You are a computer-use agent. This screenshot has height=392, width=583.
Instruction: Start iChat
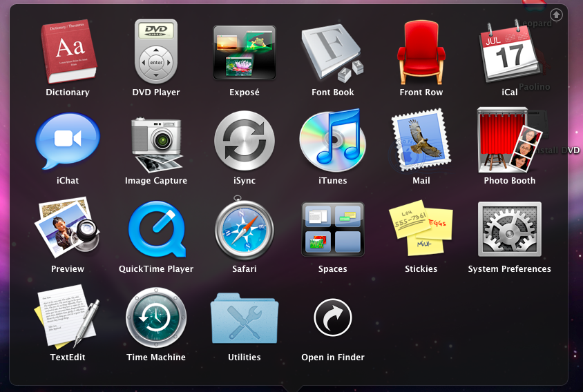click(x=68, y=141)
